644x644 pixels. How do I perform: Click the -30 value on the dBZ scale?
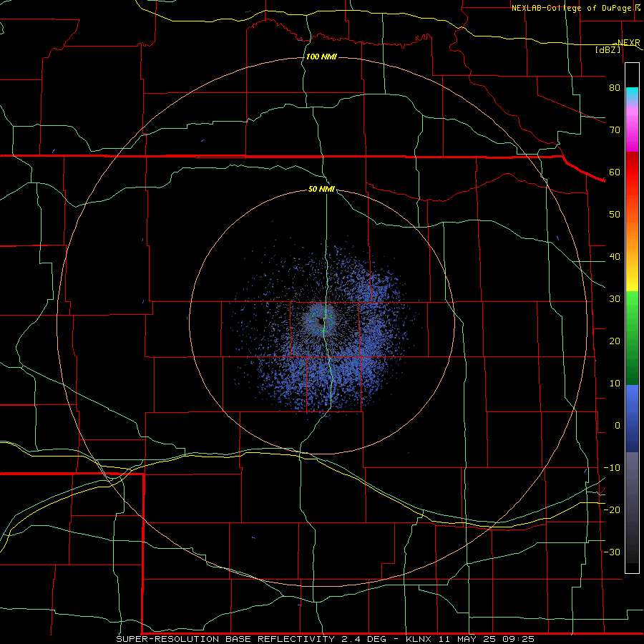(x=612, y=552)
